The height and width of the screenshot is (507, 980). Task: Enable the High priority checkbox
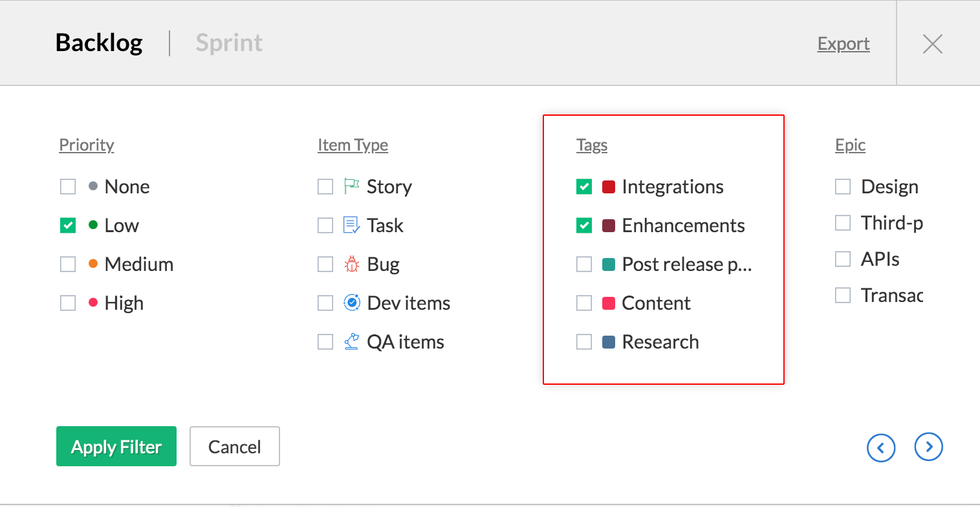pos(68,303)
